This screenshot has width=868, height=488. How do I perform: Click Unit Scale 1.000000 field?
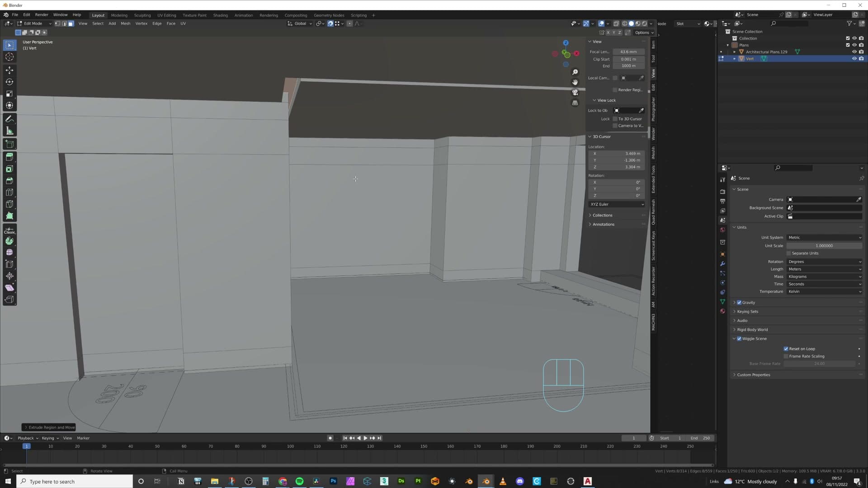pyautogui.click(x=824, y=246)
